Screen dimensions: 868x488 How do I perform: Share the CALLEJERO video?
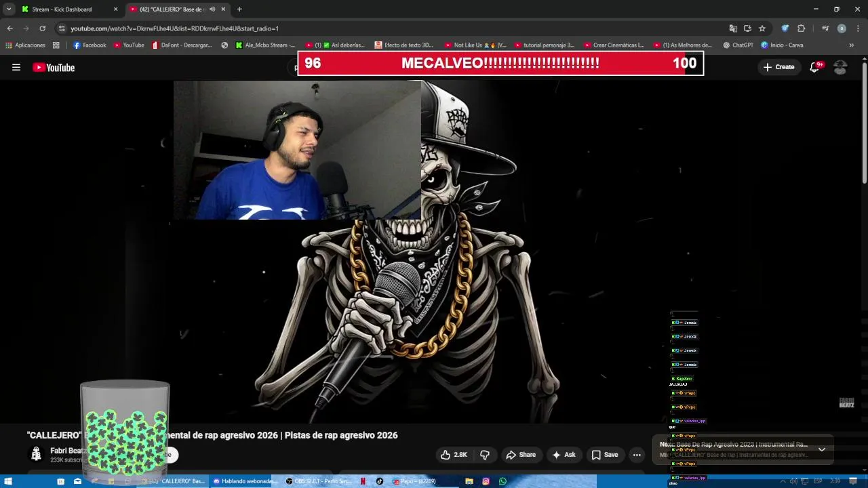(521, 455)
